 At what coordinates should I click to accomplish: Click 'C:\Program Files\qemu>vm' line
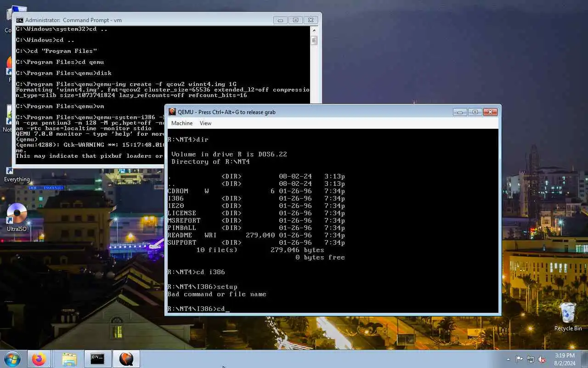[x=60, y=106]
